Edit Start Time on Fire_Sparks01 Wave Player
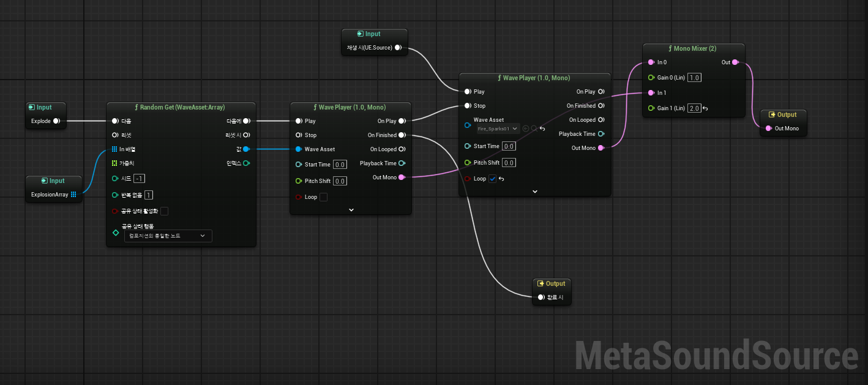Image resolution: width=868 pixels, height=385 pixels. pos(509,146)
